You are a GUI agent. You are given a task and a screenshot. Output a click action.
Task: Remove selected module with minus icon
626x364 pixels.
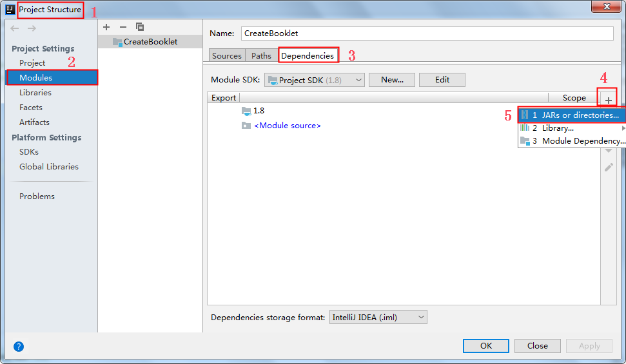(123, 27)
